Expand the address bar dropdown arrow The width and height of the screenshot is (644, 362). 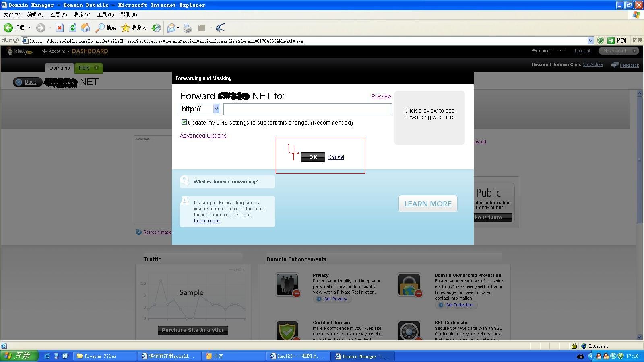click(590, 41)
